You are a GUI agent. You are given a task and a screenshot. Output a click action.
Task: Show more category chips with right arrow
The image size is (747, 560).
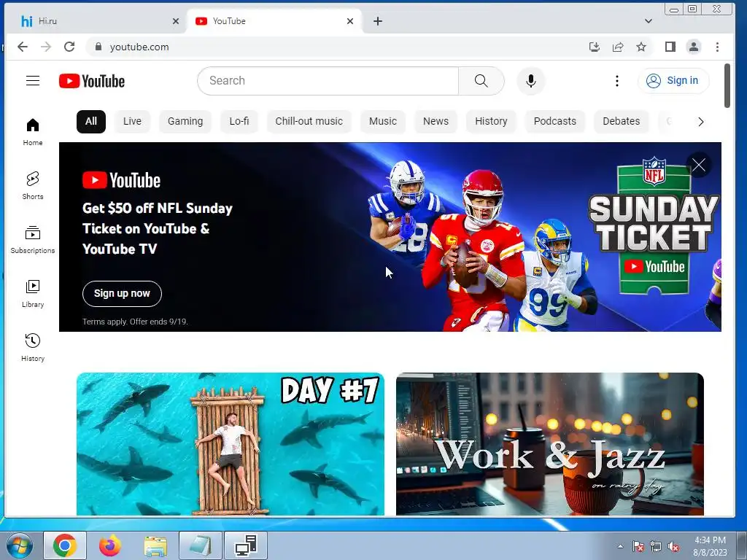coord(701,122)
